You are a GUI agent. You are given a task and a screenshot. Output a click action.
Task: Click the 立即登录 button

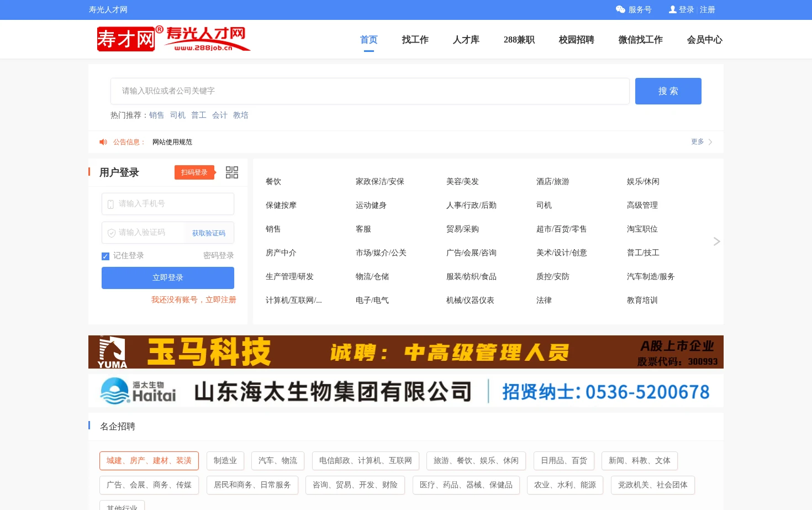[x=168, y=278]
